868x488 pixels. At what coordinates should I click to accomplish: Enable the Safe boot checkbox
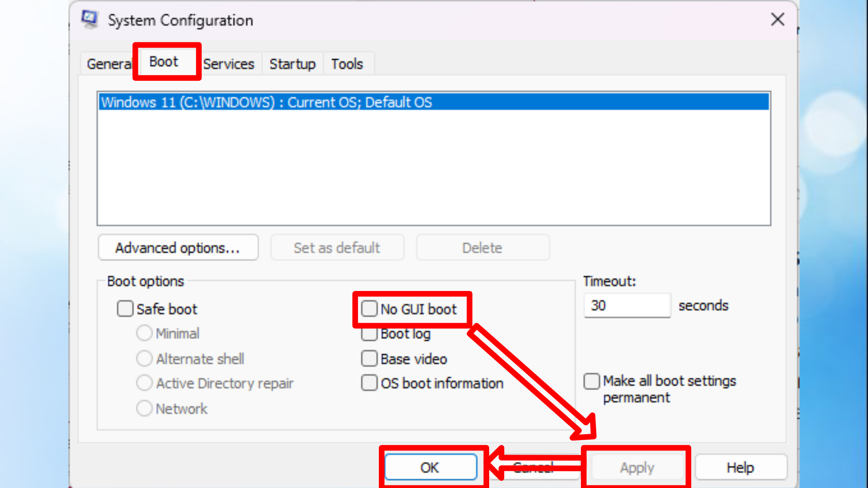tap(125, 309)
